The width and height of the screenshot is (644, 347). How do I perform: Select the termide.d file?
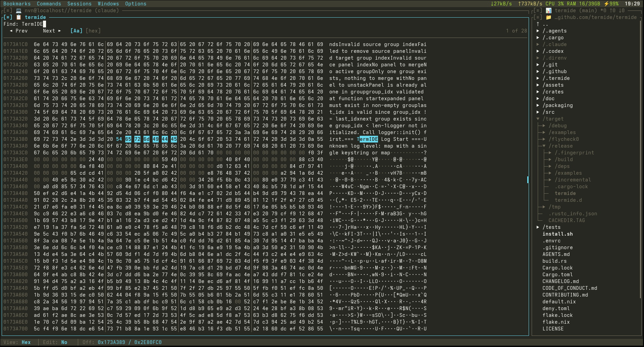[x=568, y=200]
